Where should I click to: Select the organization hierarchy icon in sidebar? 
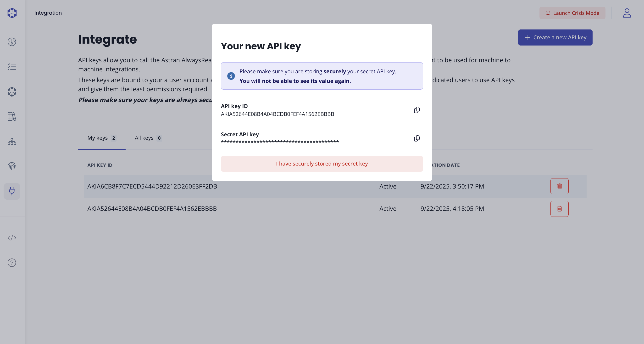(x=12, y=141)
